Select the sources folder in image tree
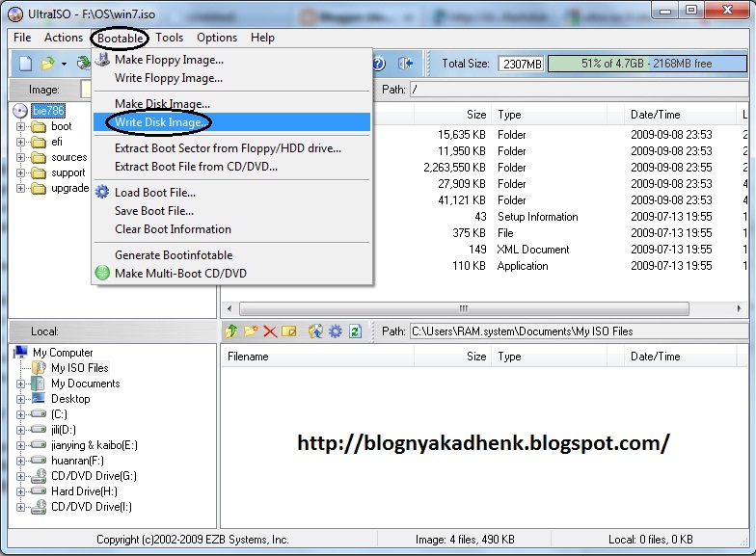 tap(69, 157)
